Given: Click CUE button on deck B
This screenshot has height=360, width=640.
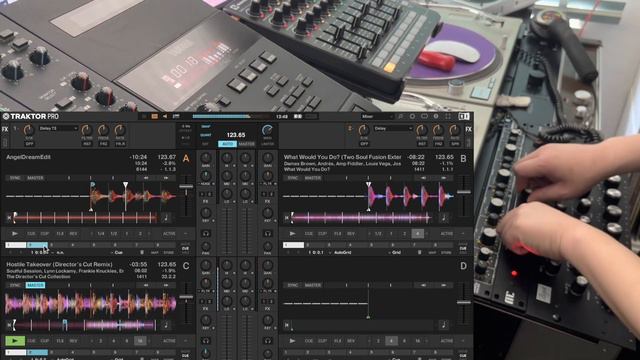Looking at the screenshot, I should pyautogui.click(x=309, y=234).
